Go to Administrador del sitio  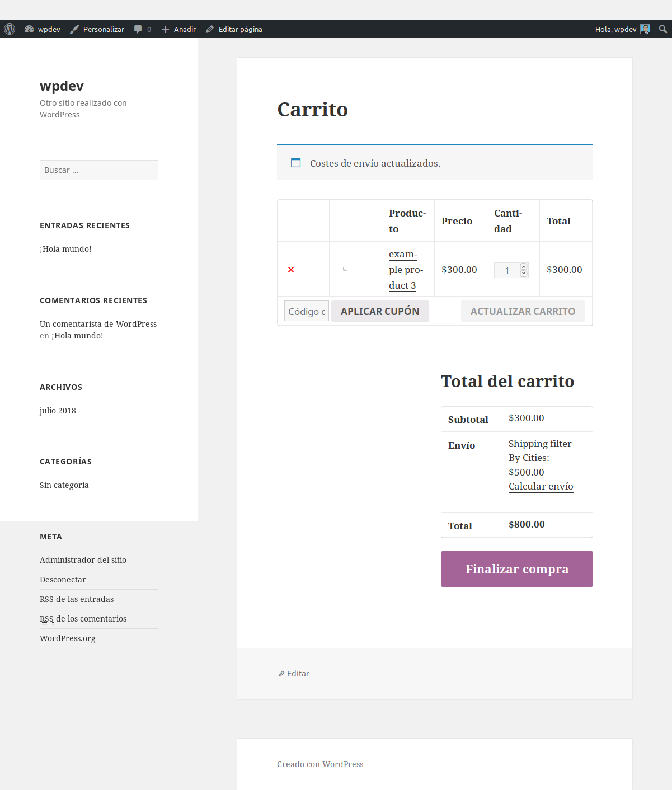click(83, 560)
